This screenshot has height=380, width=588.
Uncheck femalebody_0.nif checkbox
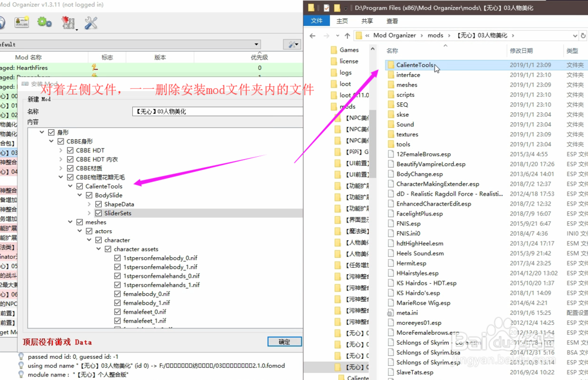coord(118,294)
